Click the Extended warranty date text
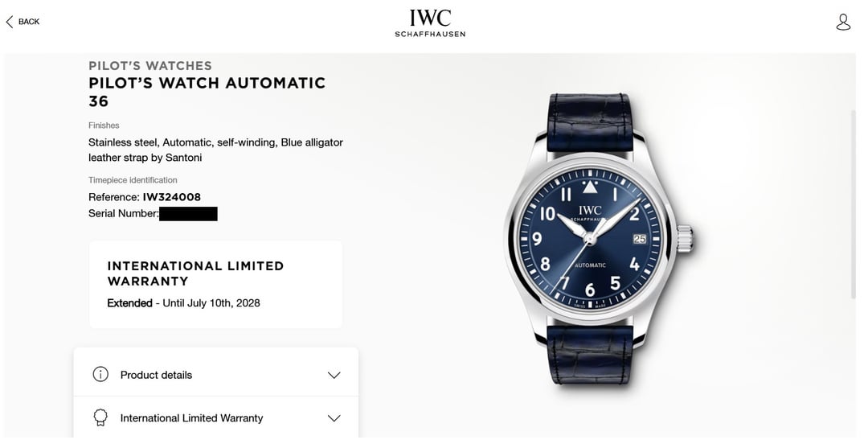Image resolution: width=868 pixels, height=444 pixels. (184, 303)
